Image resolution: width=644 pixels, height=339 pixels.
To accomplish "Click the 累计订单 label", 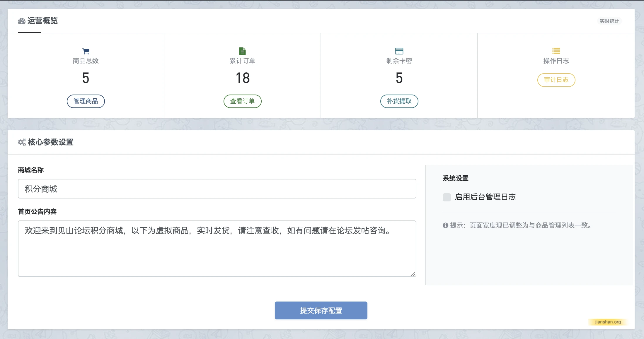I will coord(243,61).
